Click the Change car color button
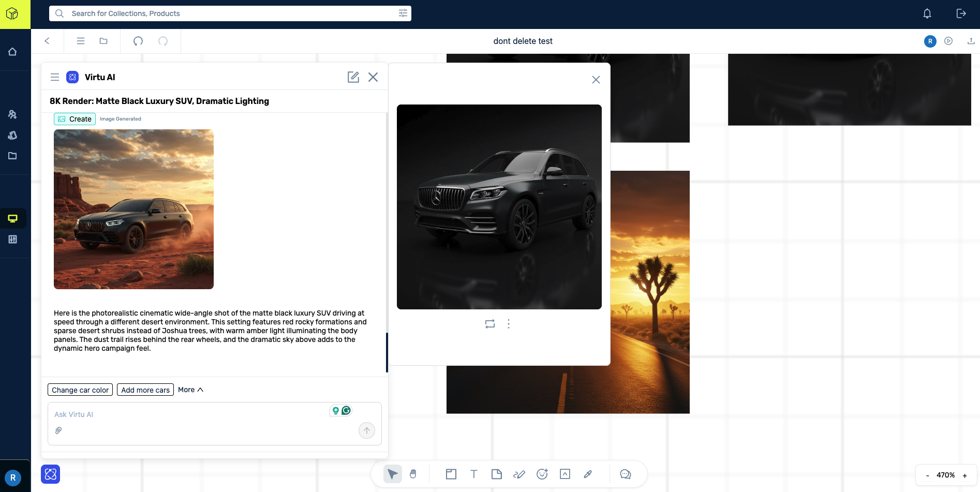Screen dimensions: 980x492 (x=80, y=390)
